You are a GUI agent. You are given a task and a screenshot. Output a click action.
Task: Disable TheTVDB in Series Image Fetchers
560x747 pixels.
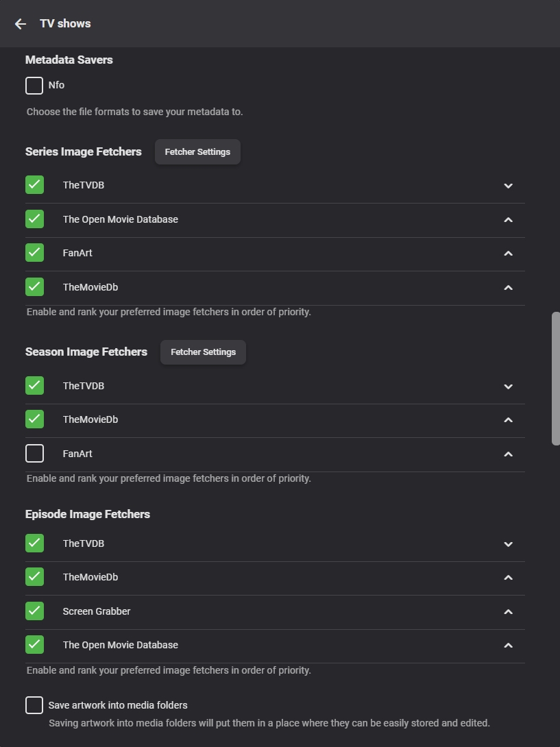34,185
